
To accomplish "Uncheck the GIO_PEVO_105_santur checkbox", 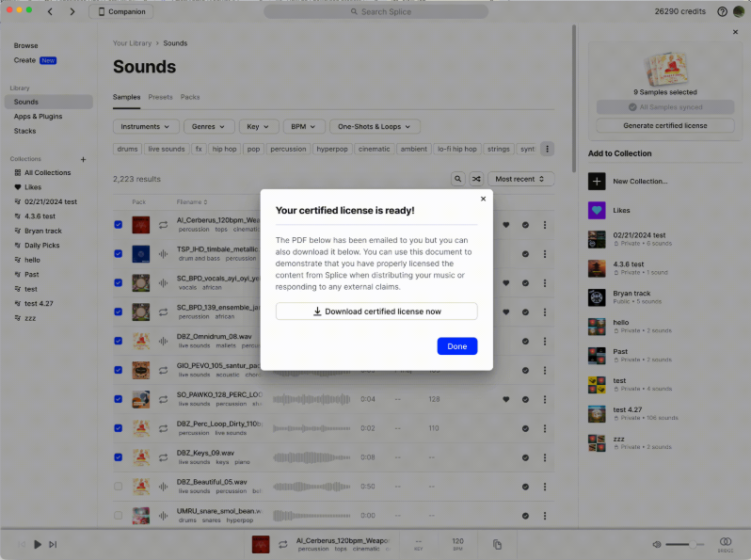I will pyautogui.click(x=119, y=370).
